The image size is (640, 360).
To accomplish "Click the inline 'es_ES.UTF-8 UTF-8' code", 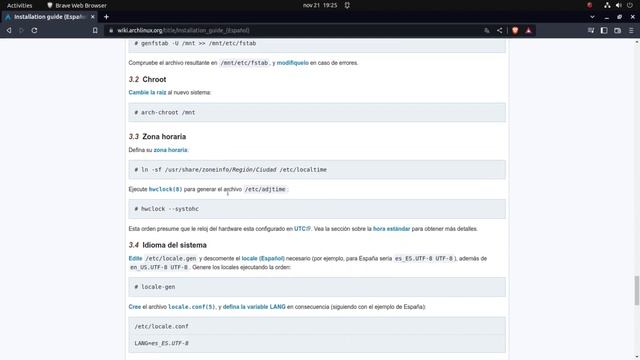I will click(424, 258).
